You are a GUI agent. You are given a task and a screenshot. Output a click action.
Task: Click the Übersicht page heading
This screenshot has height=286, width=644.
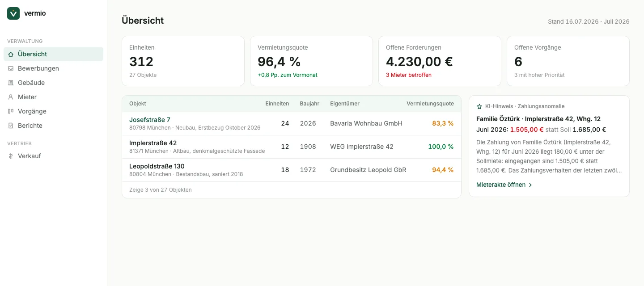143,21
